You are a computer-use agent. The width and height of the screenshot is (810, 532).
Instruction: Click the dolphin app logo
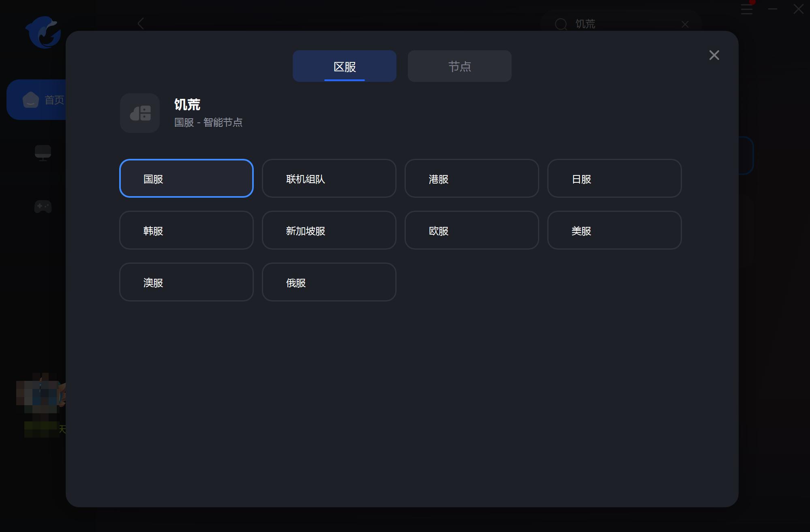coord(43,32)
